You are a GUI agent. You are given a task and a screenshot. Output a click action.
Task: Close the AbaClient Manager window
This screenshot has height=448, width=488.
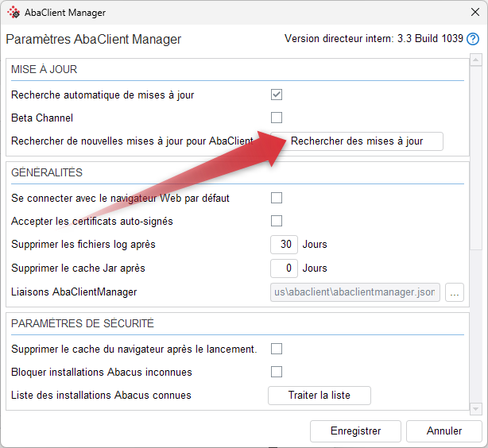[475, 12]
